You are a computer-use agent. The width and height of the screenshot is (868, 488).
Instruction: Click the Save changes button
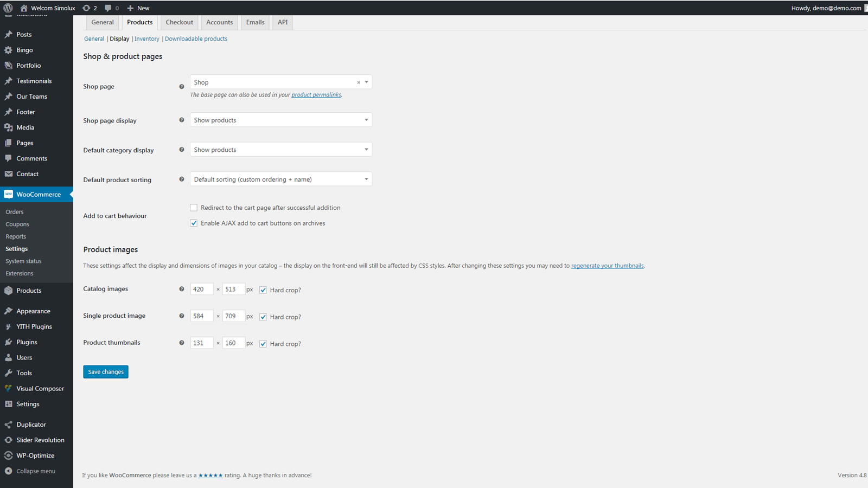tap(106, 371)
